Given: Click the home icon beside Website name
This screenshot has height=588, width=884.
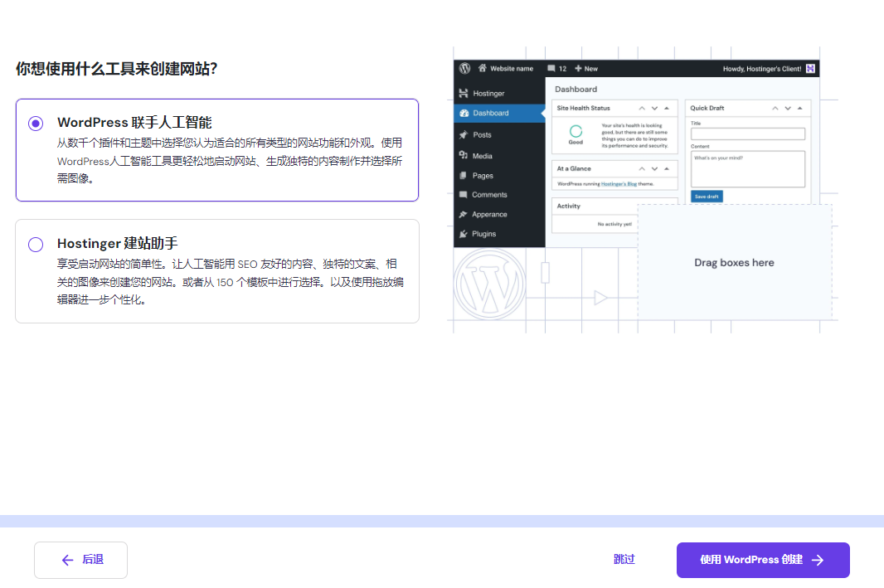Looking at the screenshot, I should (482, 69).
